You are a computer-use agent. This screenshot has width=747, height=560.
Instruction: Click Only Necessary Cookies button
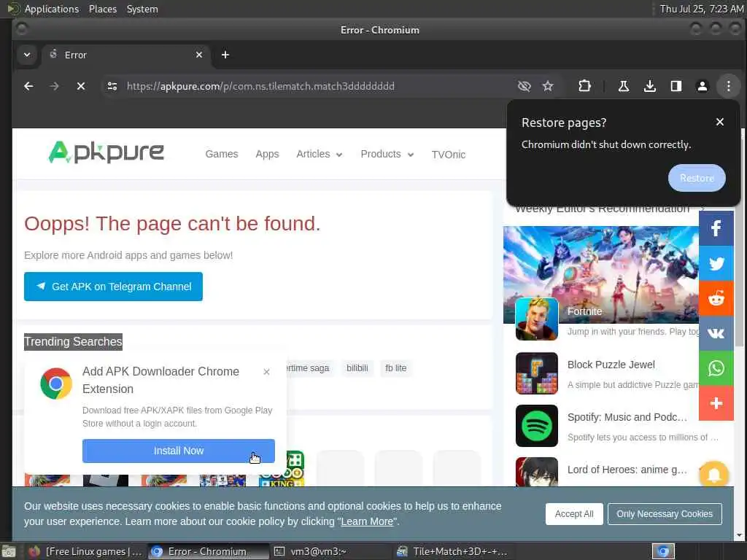[x=665, y=514]
